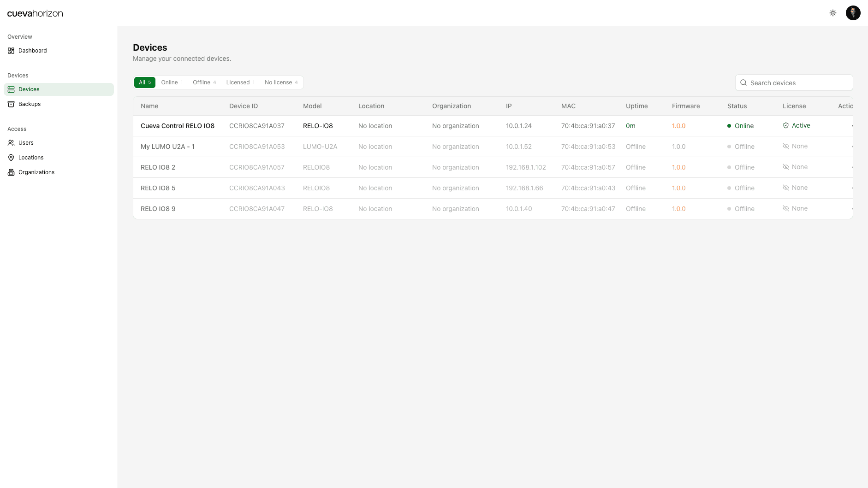
Task: Open the Cueva Control RELO IO8 device
Action: pos(178,126)
